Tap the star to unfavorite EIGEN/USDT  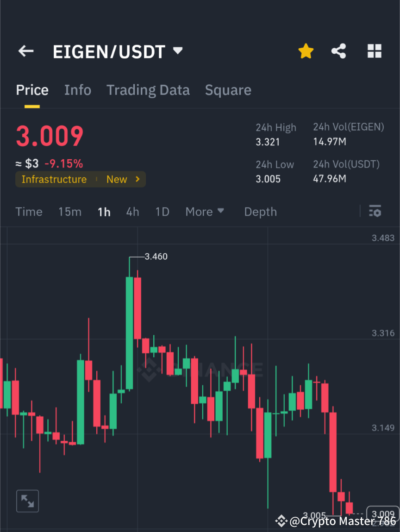pyautogui.click(x=306, y=51)
